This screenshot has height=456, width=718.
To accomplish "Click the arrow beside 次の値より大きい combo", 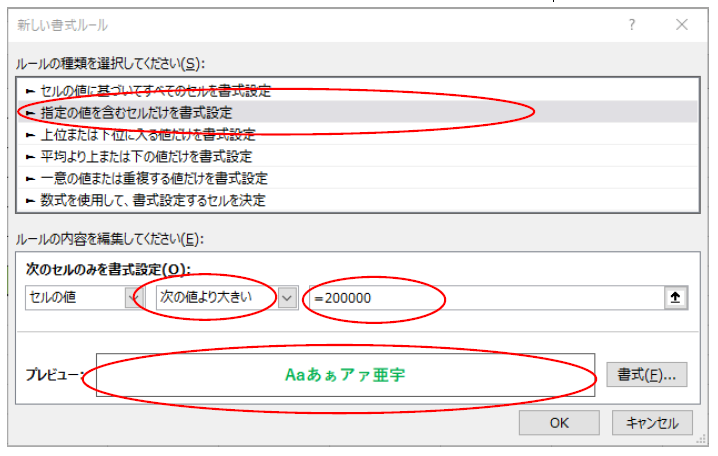I will [288, 297].
